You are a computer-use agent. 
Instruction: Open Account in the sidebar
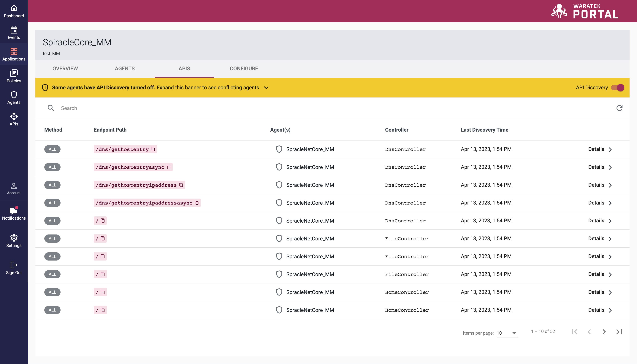(14, 189)
